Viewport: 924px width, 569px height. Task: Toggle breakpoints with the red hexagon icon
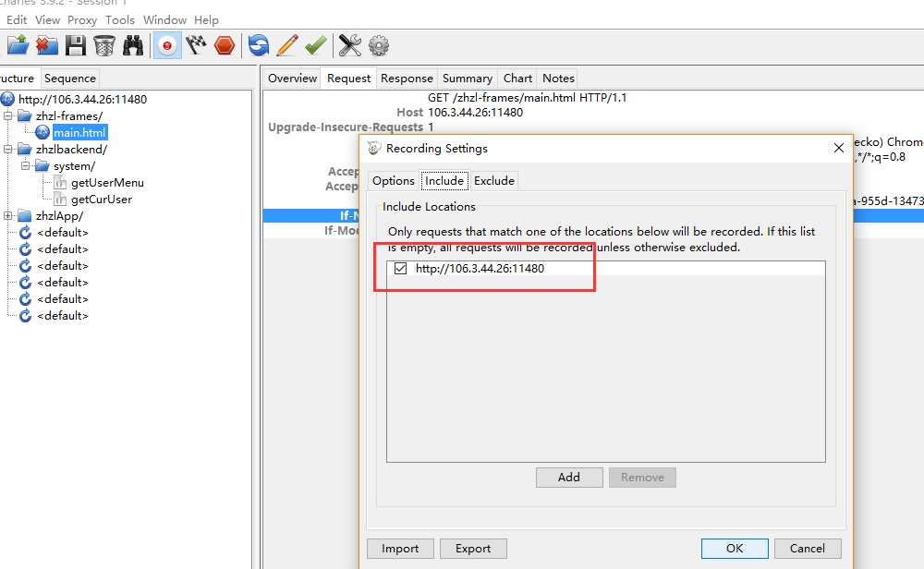225,45
